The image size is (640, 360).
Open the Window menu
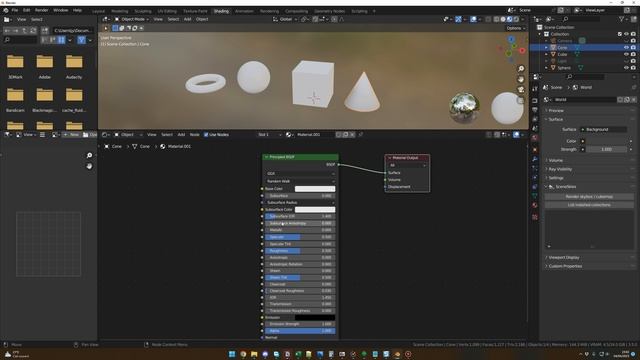[60, 10]
